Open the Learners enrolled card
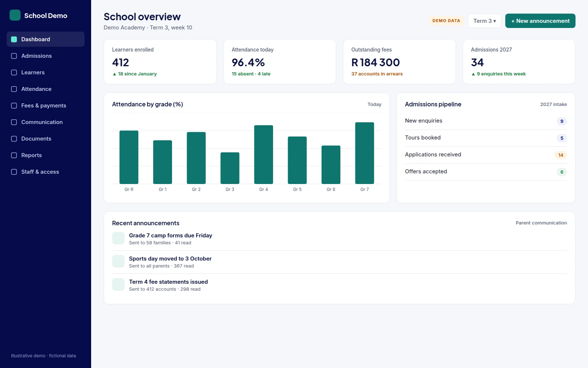This screenshot has width=588, height=368. [160, 61]
